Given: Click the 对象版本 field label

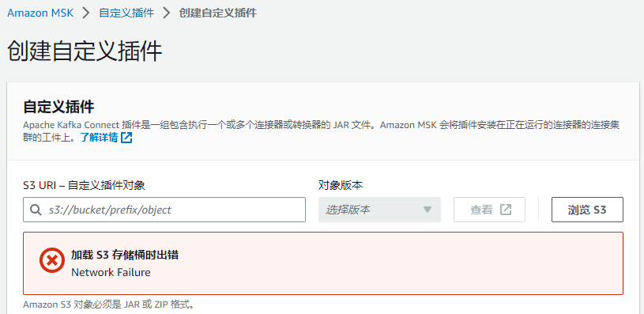Looking at the screenshot, I should pyautogui.click(x=341, y=185).
